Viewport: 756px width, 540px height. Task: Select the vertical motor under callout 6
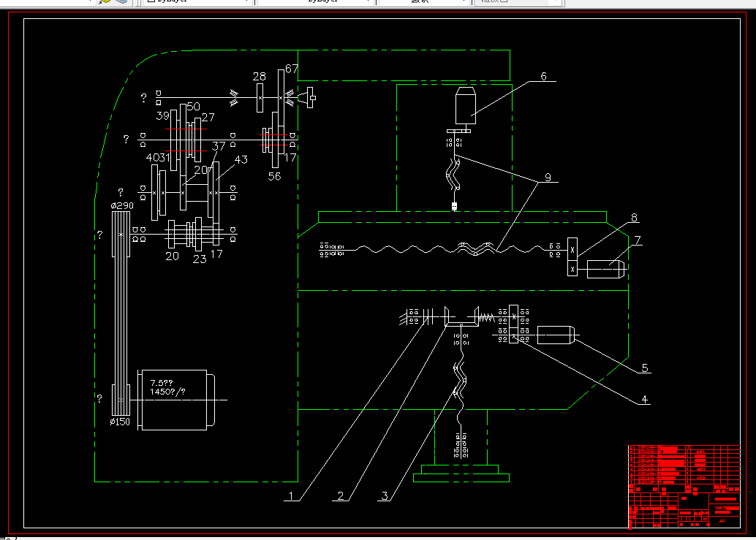465,107
